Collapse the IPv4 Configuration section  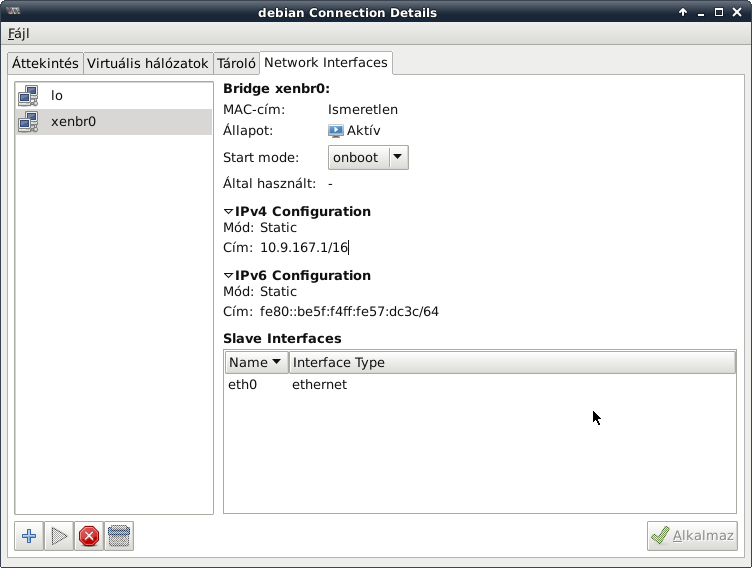coord(228,212)
